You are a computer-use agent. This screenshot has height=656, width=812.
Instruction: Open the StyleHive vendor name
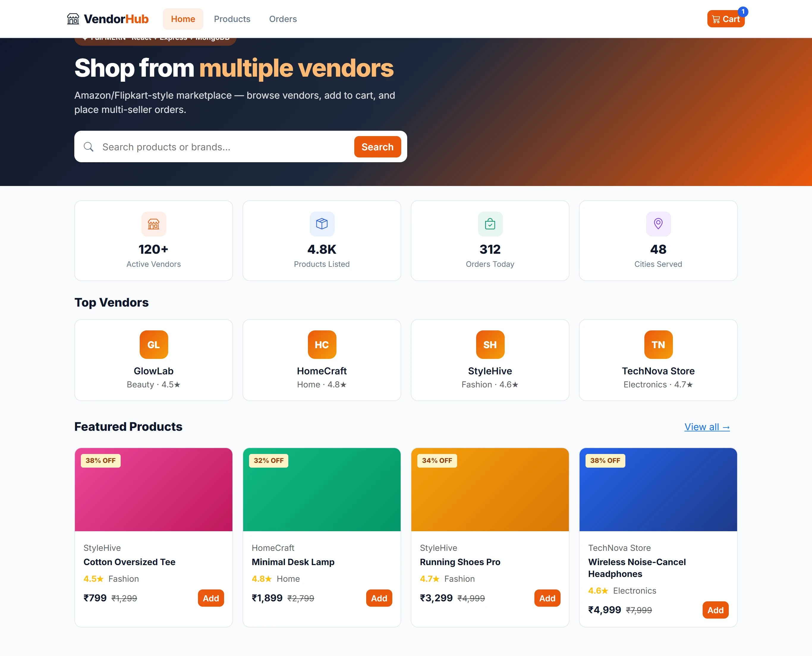point(490,371)
